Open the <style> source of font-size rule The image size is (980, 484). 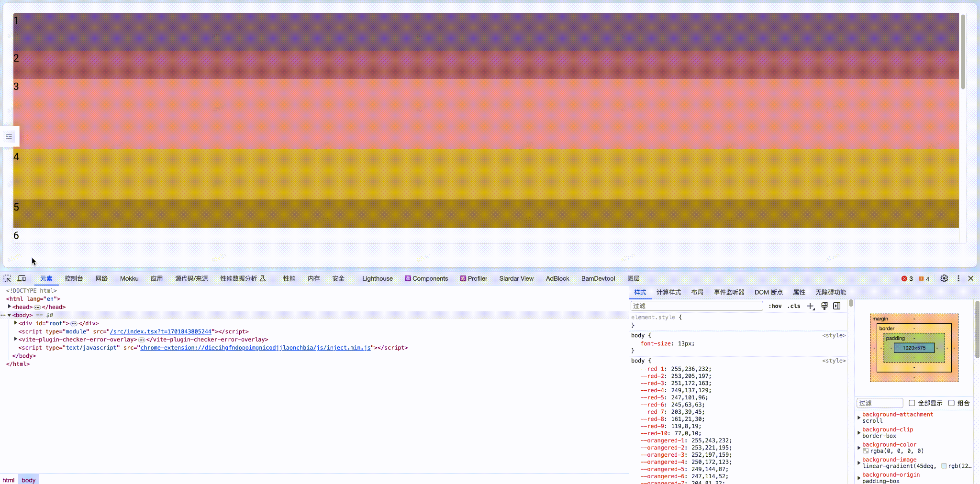click(834, 335)
